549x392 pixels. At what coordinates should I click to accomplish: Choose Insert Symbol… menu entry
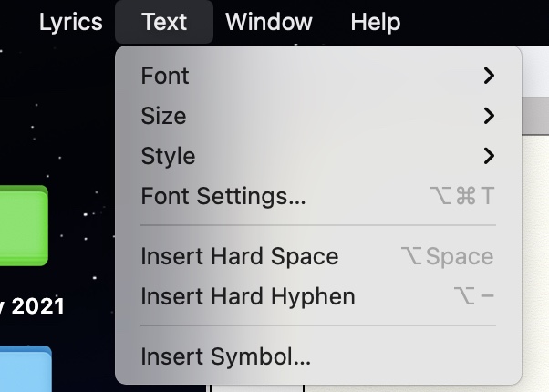[x=226, y=357]
